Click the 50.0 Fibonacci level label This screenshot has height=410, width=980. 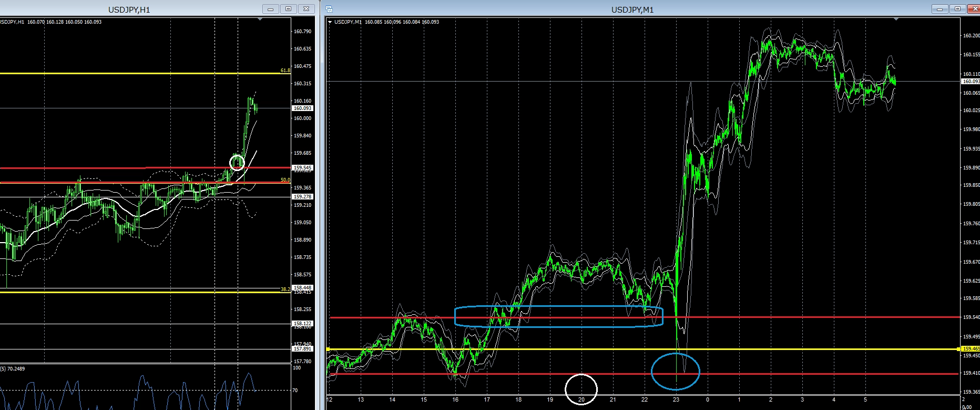pos(285,180)
